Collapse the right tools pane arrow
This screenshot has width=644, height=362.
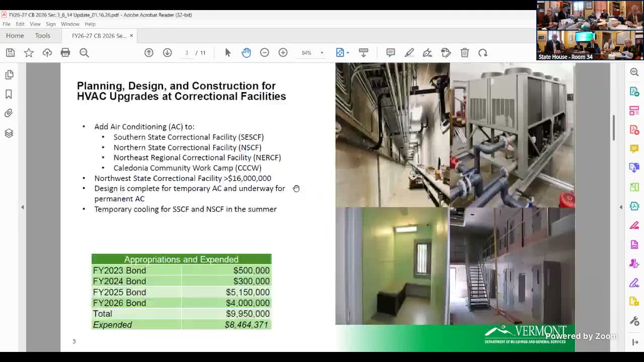(621, 207)
